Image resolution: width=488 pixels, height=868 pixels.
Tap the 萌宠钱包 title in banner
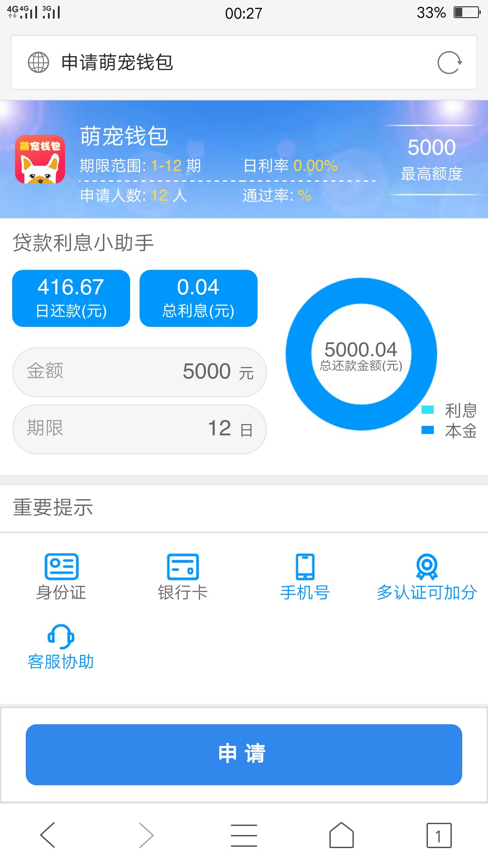coord(124,136)
